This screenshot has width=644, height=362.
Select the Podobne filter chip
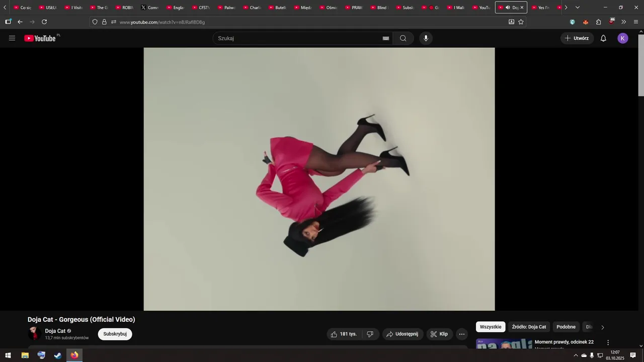click(x=566, y=327)
